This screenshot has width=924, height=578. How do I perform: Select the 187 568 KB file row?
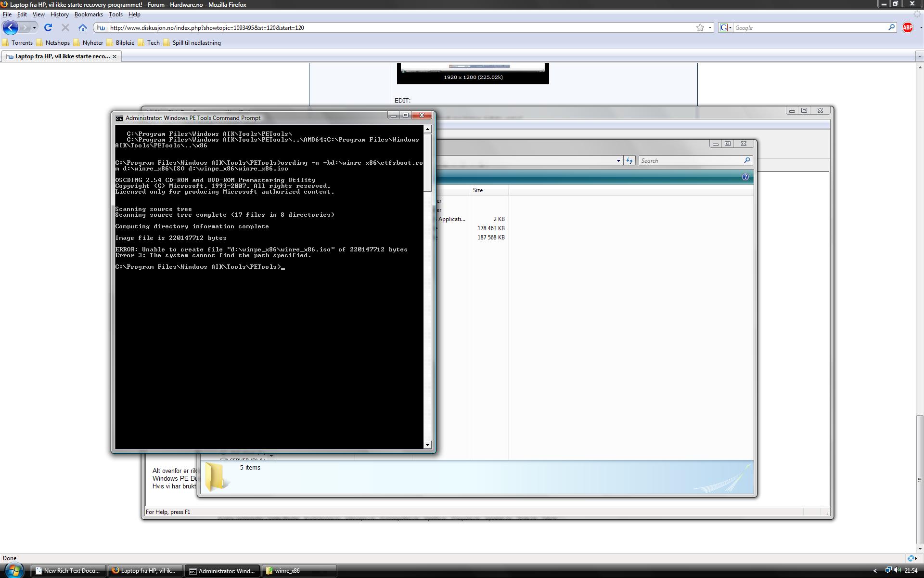[491, 237]
